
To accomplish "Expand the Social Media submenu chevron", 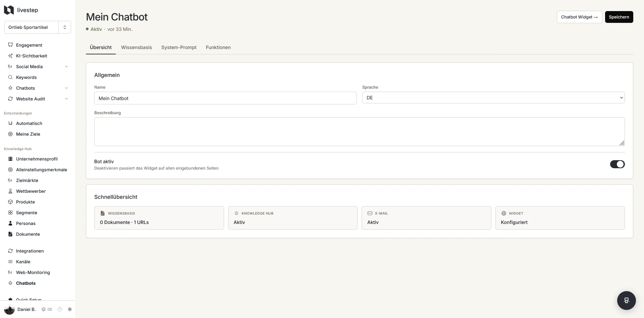I will (x=66, y=66).
